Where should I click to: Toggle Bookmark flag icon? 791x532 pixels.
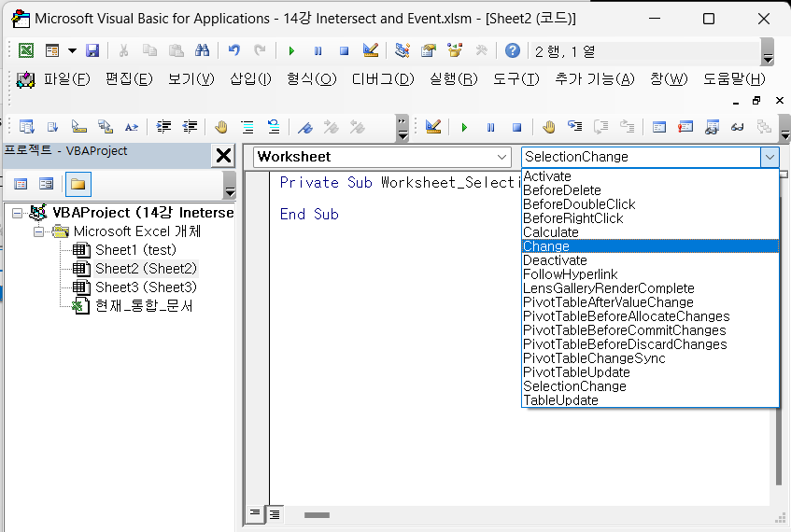[x=304, y=127]
